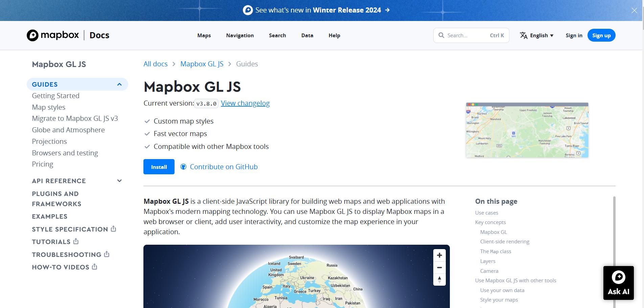
Task: Jump to Use Mapbox GL JS with other tools
Action: pyautogui.click(x=515, y=280)
